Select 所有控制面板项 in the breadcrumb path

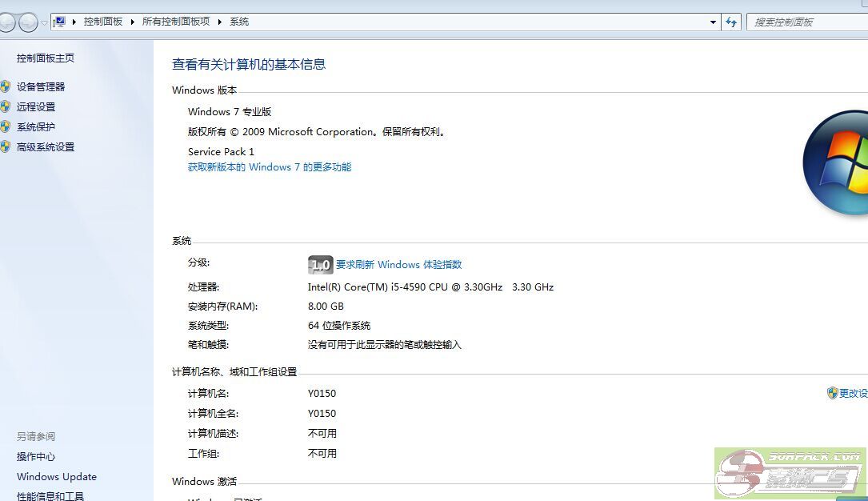coord(175,22)
